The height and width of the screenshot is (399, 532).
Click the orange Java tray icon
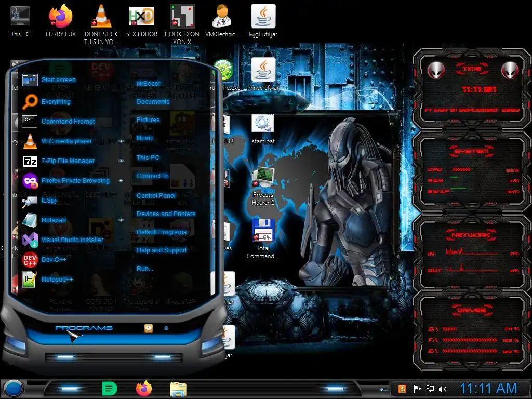(x=402, y=389)
